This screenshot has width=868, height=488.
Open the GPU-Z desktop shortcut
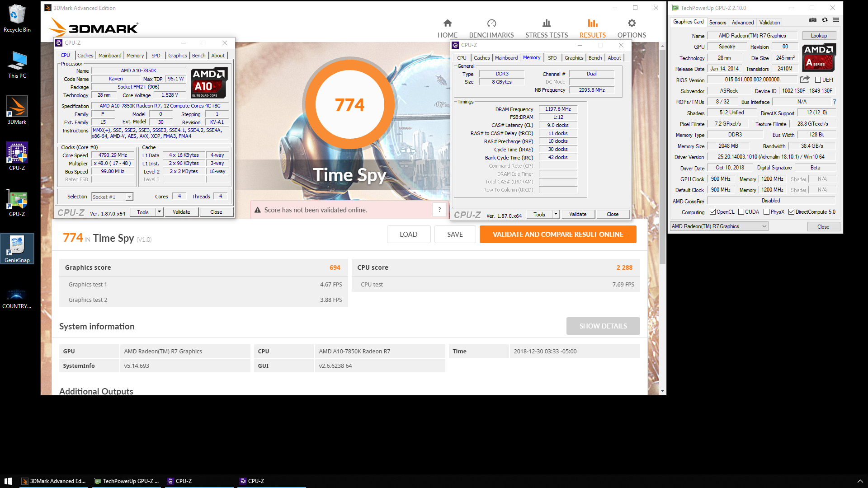[x=17, y=202]
